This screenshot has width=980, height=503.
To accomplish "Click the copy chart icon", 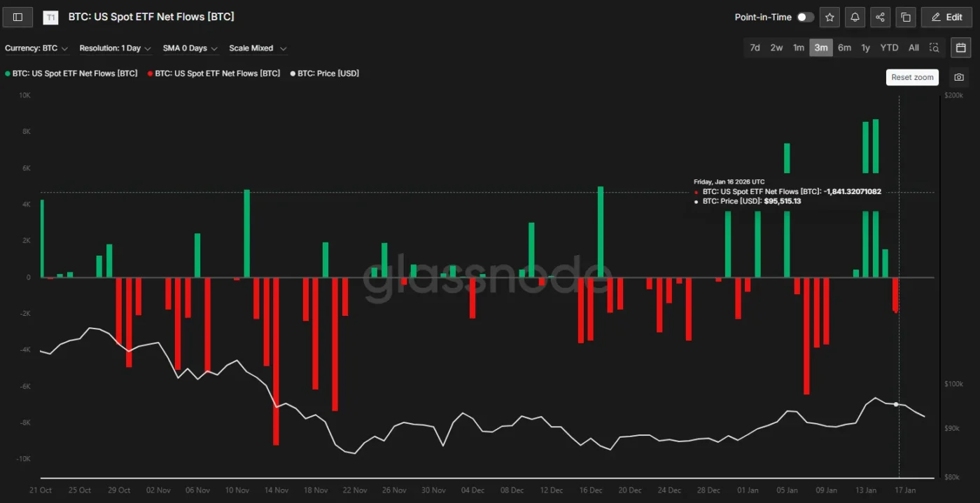I will tap(905, 17).
